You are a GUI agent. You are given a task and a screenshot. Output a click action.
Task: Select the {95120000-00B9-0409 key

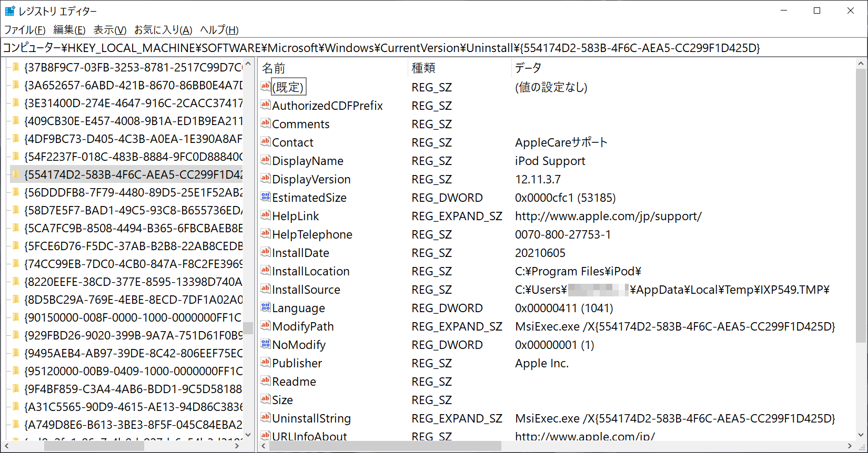[x=134, y=371]
